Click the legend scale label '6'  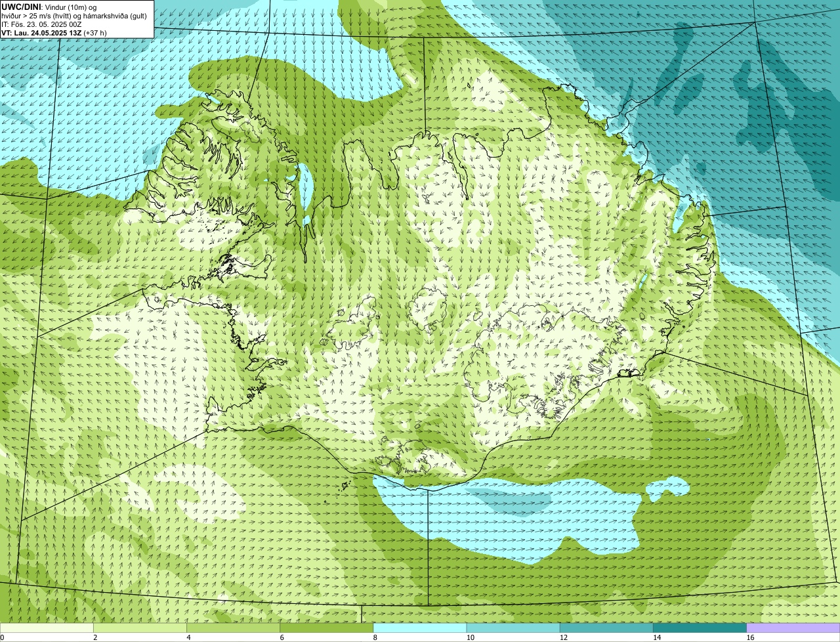pos(282,637)
